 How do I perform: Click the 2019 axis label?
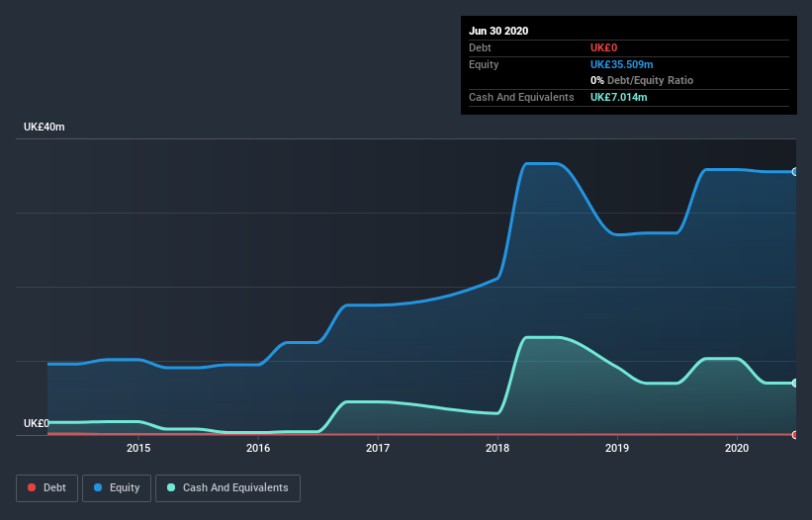coord(617,448)
